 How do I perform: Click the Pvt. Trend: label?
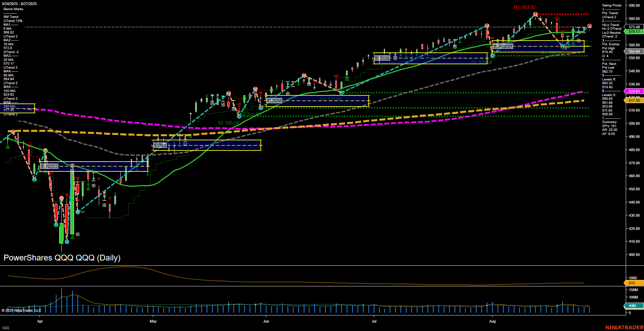[610, 13]
